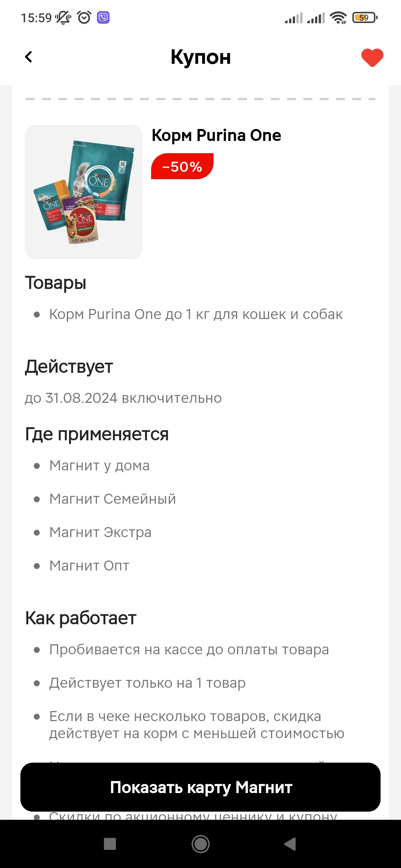Screen dimensions: 401x868
Task: Tap the validity date до 31.08.2024
Action: pos(123,398)
